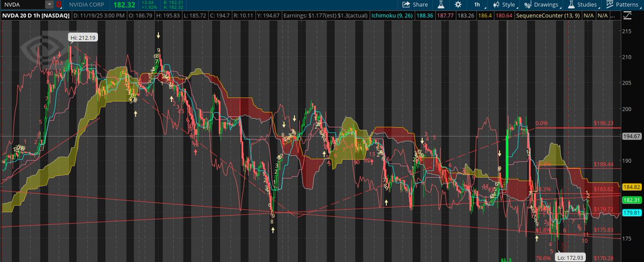
Task: Open chart settings gear icon
Action: coord(458,4)
